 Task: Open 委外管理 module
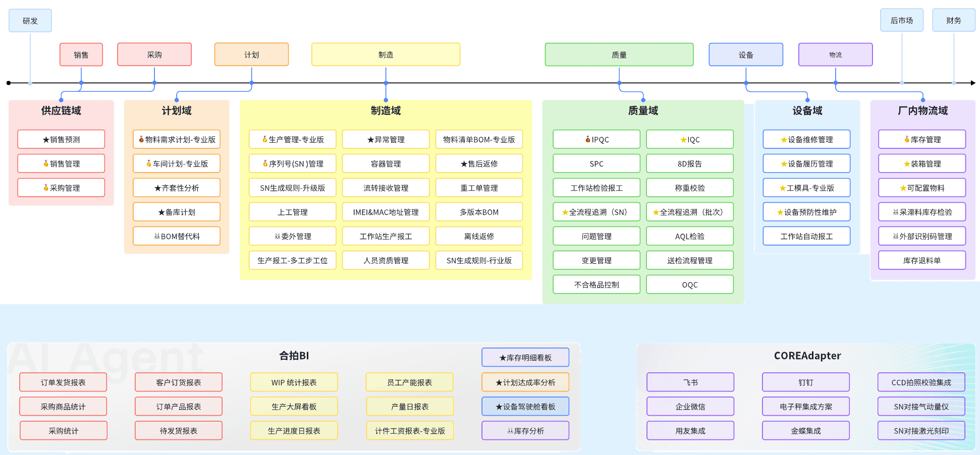[293, 236]
